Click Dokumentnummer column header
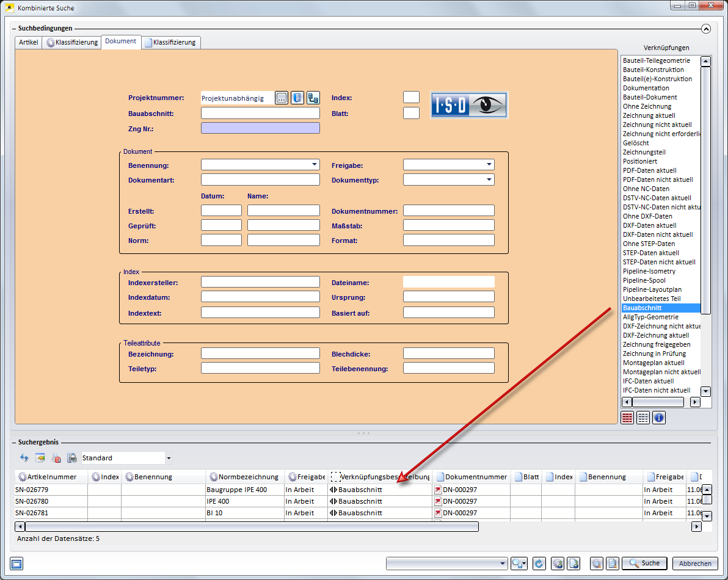This screenshot has height=580, width=728. (471, 477)
